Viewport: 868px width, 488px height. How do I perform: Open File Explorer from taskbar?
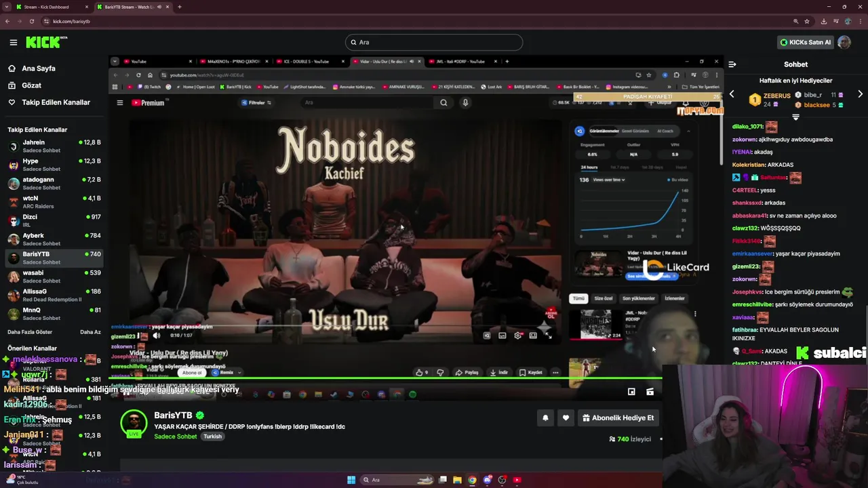[457, 480]
